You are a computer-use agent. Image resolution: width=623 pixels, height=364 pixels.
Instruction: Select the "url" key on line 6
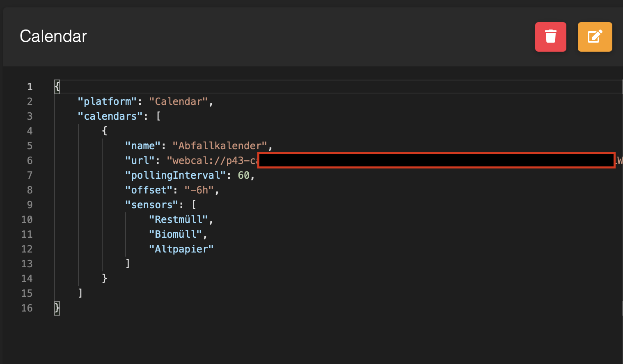pyautogui.click(x=140, y=161)
